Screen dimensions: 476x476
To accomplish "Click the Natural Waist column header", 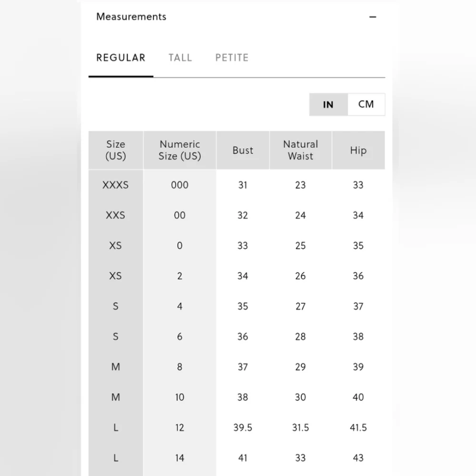I will [300, 150].
